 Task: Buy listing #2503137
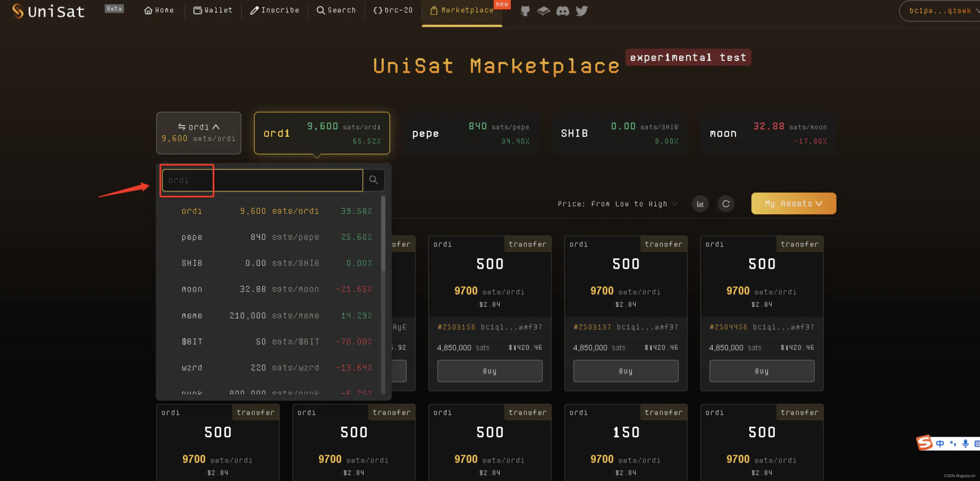tap(626, 371)
